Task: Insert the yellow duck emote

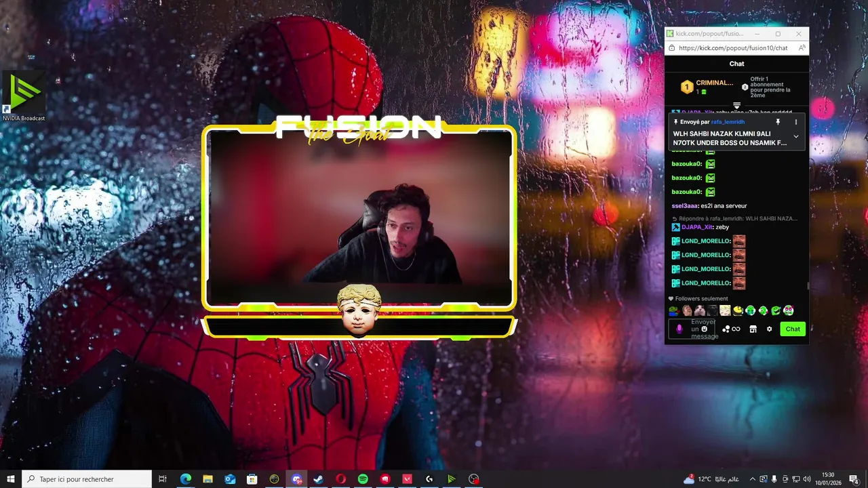Action: 738,310
